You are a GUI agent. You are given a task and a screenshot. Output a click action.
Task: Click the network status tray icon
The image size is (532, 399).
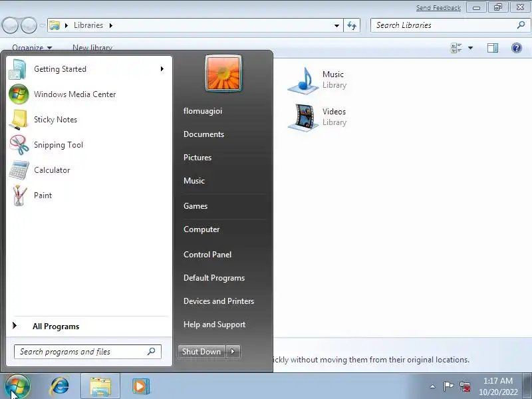click(x=465, y=386)
